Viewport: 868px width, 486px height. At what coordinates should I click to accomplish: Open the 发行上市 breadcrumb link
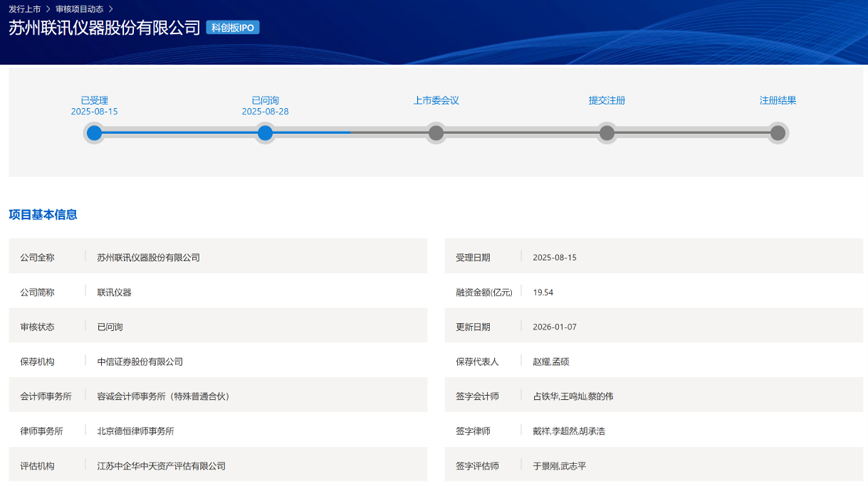[24, 9]
